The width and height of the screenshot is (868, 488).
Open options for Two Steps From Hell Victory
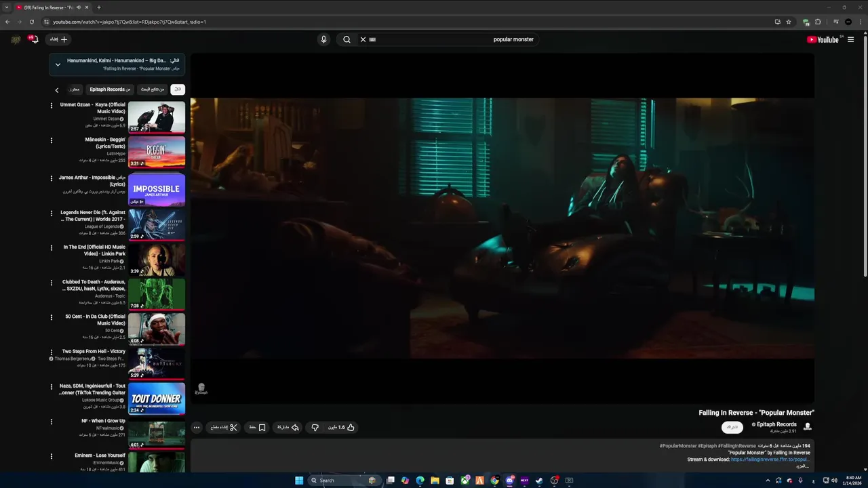point(51,352)
